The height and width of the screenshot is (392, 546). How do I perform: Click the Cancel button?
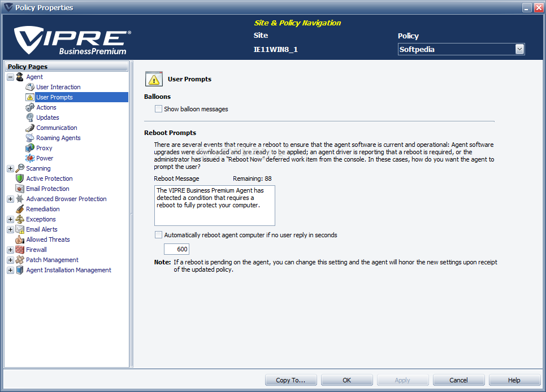[458, 380]
